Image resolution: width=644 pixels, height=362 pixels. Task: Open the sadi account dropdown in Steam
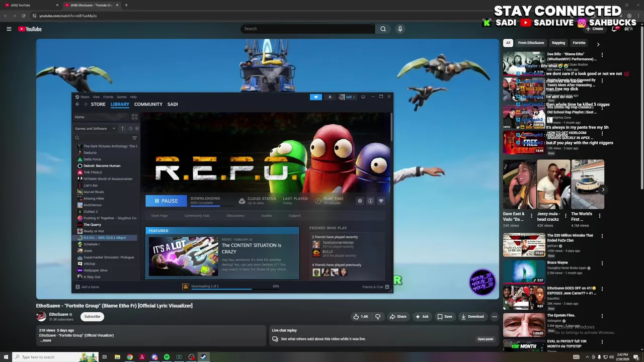tap(348, 97)
